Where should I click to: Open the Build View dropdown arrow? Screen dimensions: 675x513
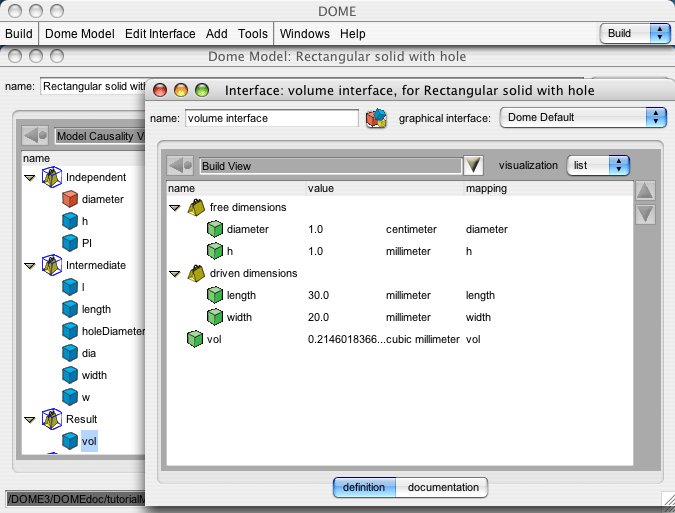[474, 165]
